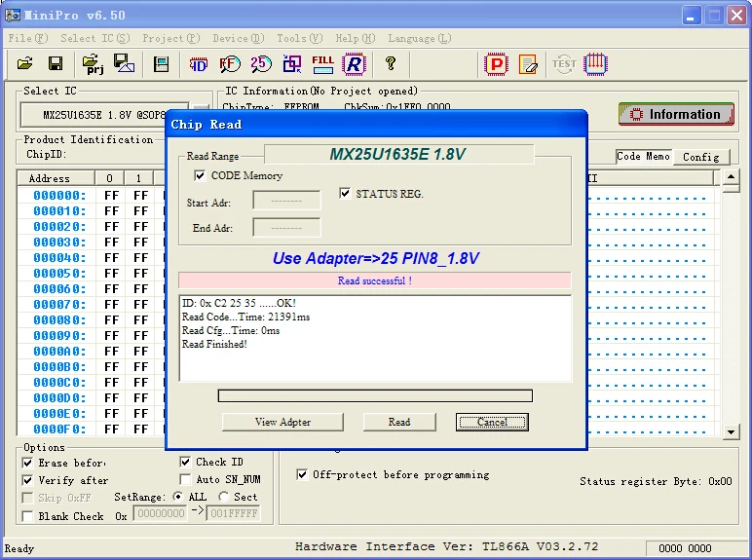Image resolution: width=752 pixels, height=560 pixels.
Task: Toggle Check ID option
Action: [x=185, y=462]
